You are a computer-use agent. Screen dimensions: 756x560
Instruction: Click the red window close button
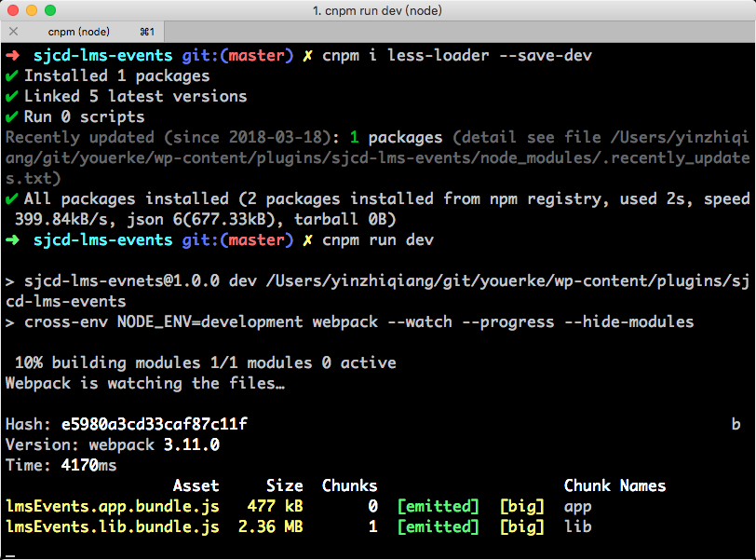click(13, 10)
